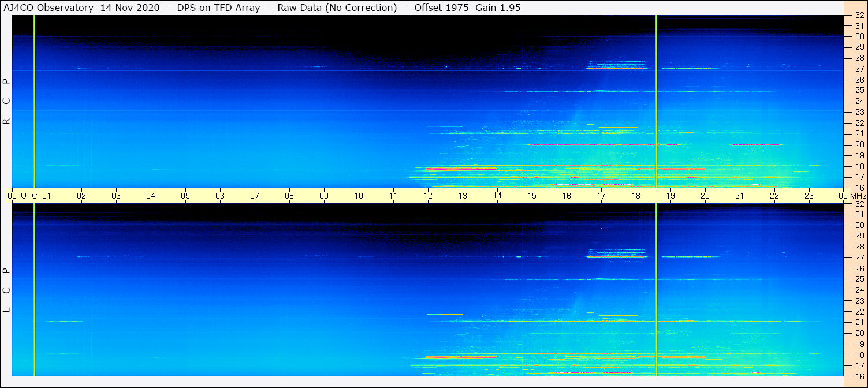The width and height of the screenshot is (868, 388).
Task: Select the 18 hour tick on UTC axis
Action: [636, 196]
